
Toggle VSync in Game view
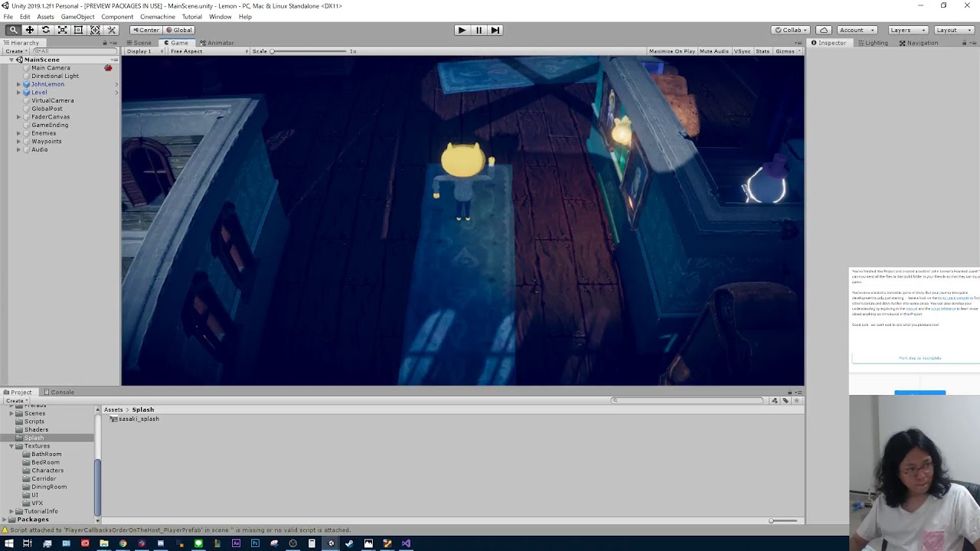(x=743, y=51)
